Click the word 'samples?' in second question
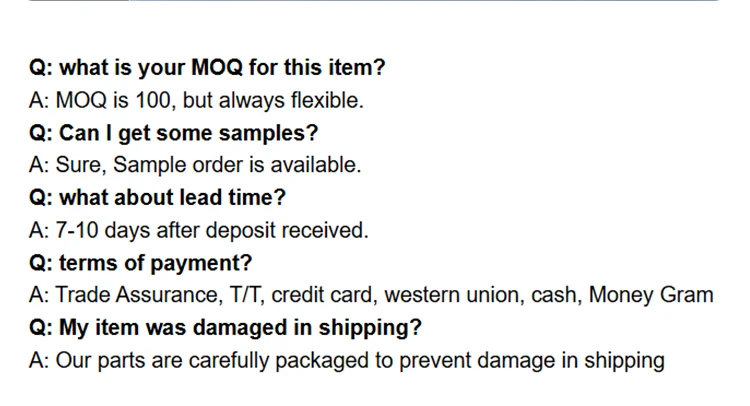 (x=268, y=133)
